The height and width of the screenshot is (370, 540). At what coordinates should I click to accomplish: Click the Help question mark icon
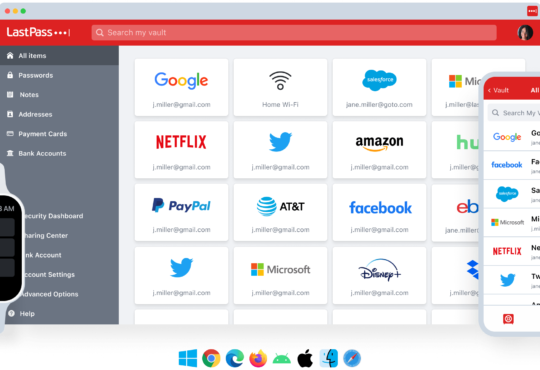(11, 314)
